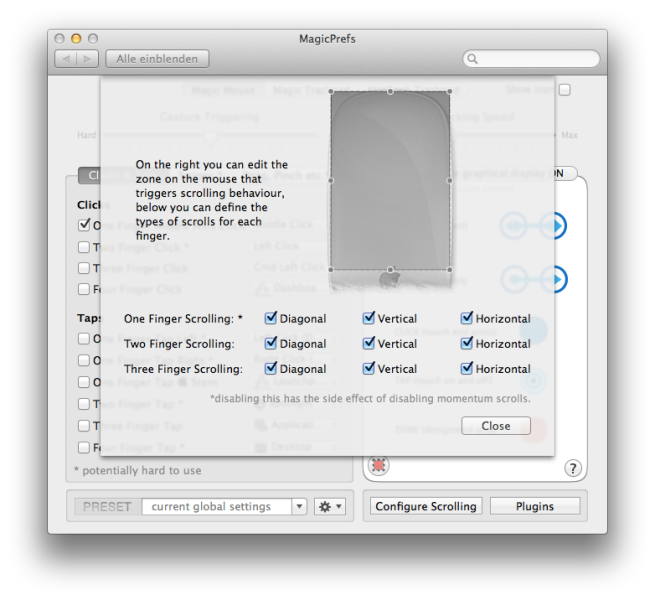Open the Plugins button
This screenshot has width=655, height=600.
click(x=535, y=506)
